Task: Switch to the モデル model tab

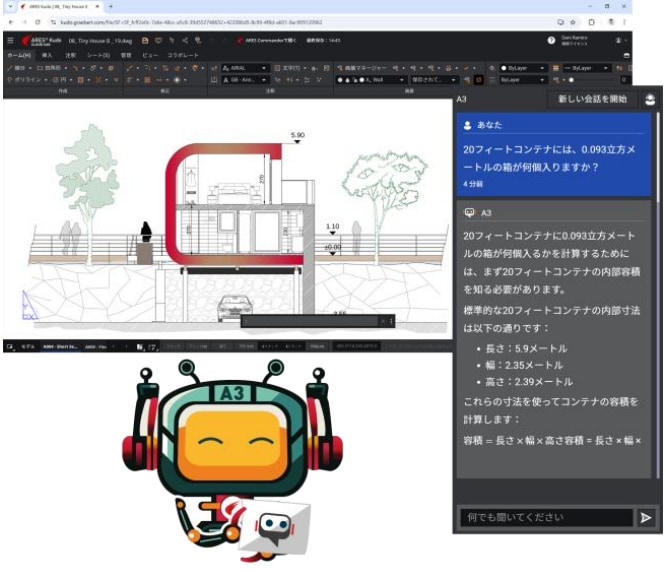Action: tap(28, 347)
